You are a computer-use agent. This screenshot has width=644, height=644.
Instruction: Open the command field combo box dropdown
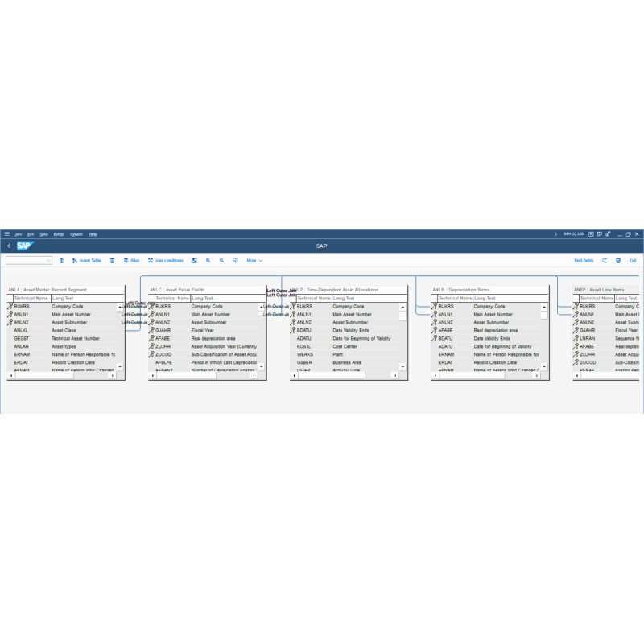47,259
